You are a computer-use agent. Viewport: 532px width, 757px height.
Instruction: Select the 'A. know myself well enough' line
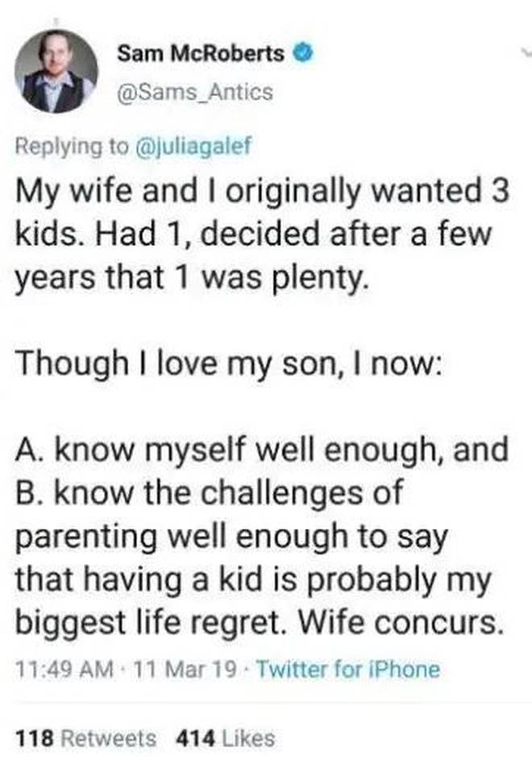click(262, 450)
